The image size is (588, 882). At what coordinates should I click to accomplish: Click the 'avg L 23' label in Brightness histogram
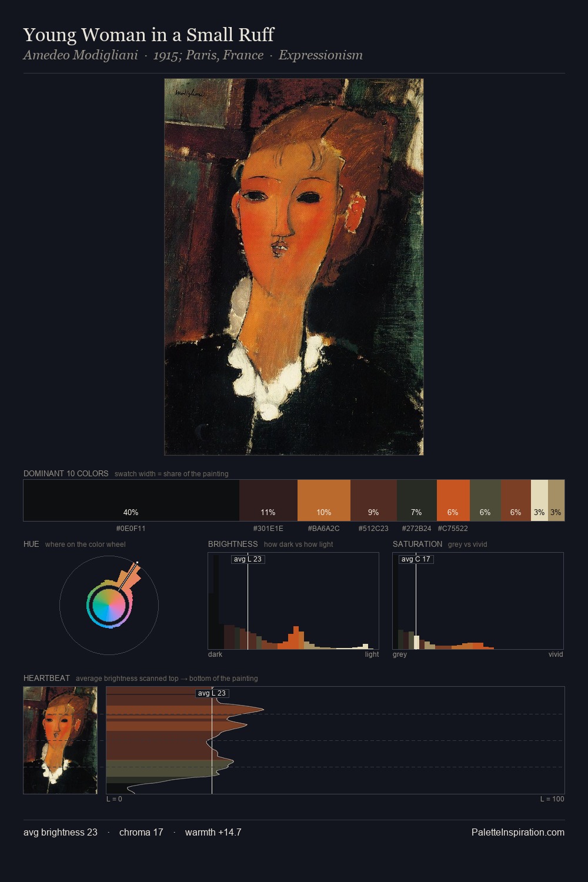[248, 559]
